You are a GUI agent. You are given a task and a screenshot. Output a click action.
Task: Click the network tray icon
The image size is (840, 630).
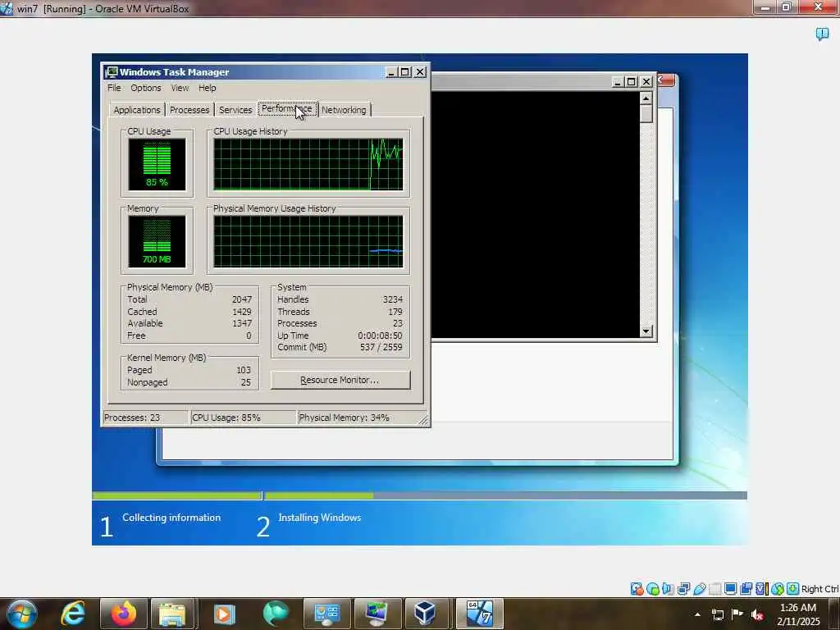point(717,614)
